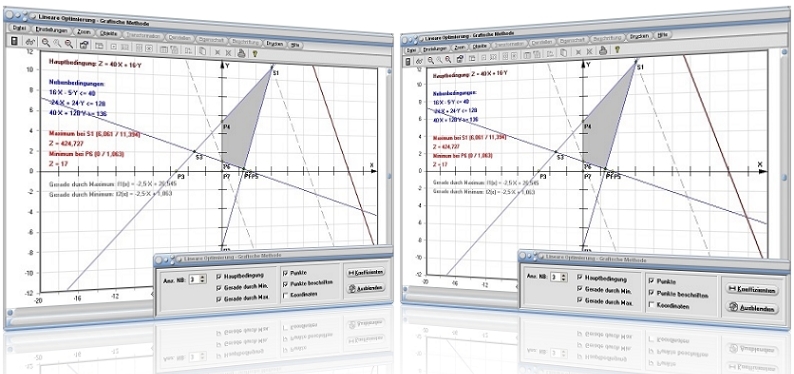Screen dimensions: 794x374
Task: Toggle Hauptbedingung checkbox in the left dialog
Action: coord(219,277)
